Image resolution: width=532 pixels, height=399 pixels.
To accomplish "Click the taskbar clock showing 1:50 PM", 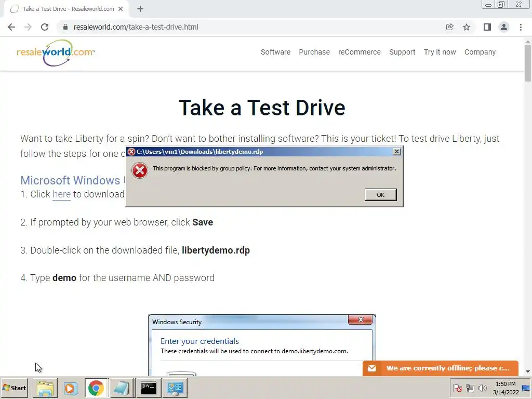I will (x=506, y=388).
